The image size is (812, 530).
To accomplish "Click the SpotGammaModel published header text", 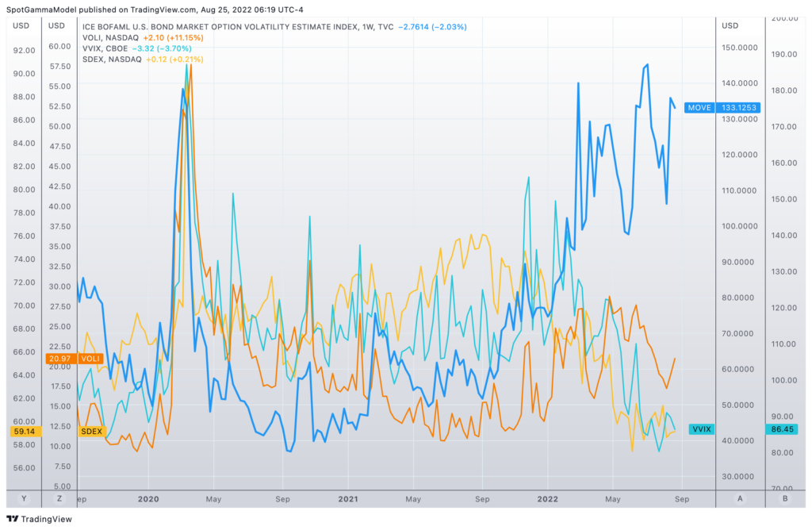I will click(155, 10).
